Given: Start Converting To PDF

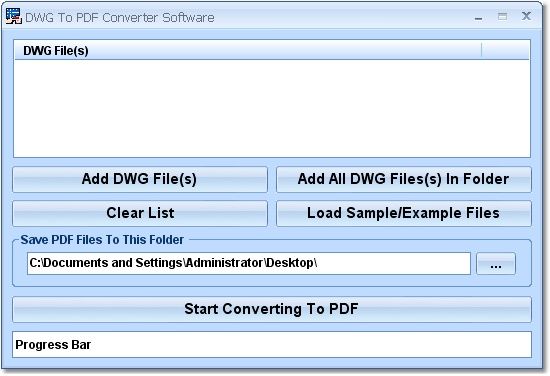Looking at the screenshot, I should click(x=272, y=309).
